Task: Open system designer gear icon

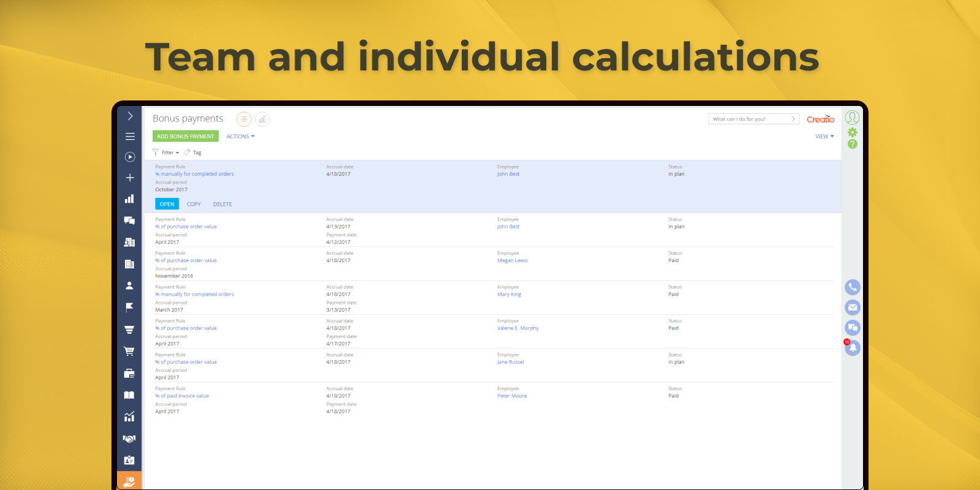Action: tap(852, 132)
